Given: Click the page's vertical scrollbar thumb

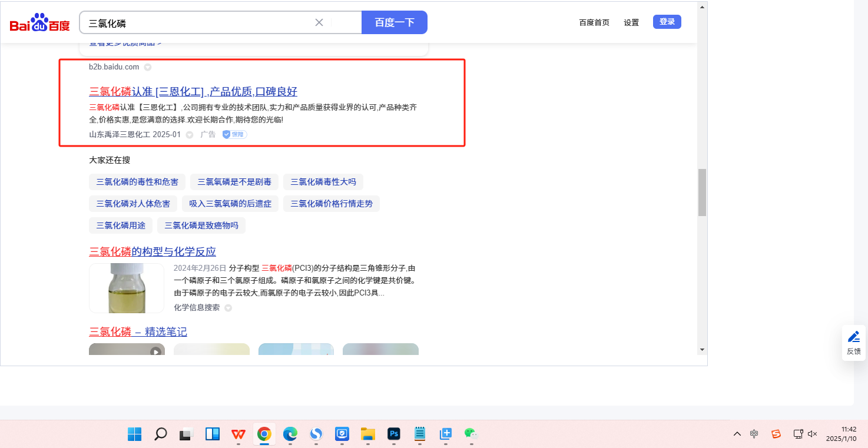Looking at the screenshot, I should 702,193.
